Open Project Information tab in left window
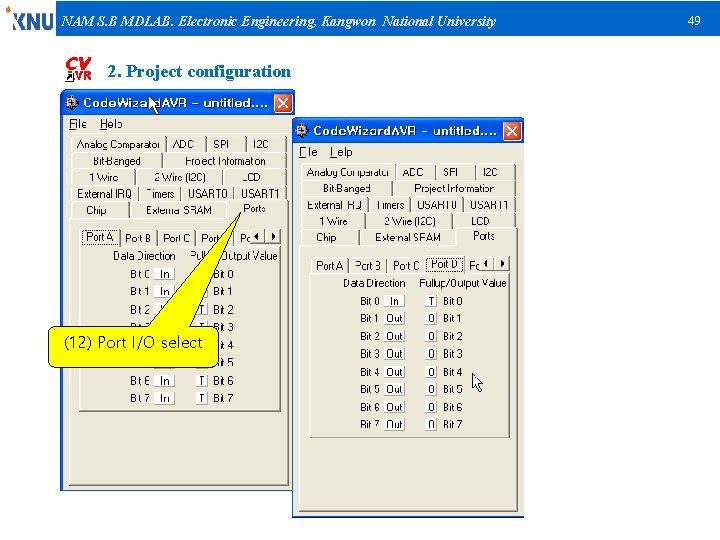 [x=225, y=161]
